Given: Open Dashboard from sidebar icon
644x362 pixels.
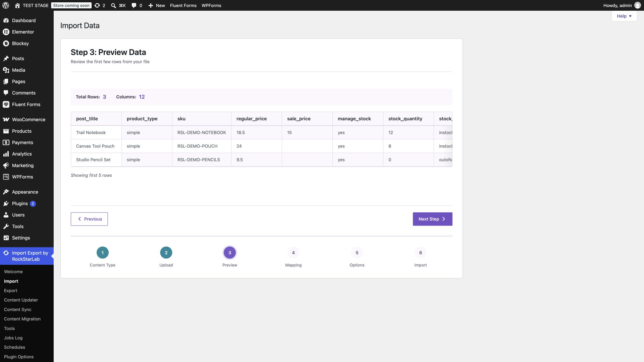Looking at the screenshot, I should tap(6, 20).
